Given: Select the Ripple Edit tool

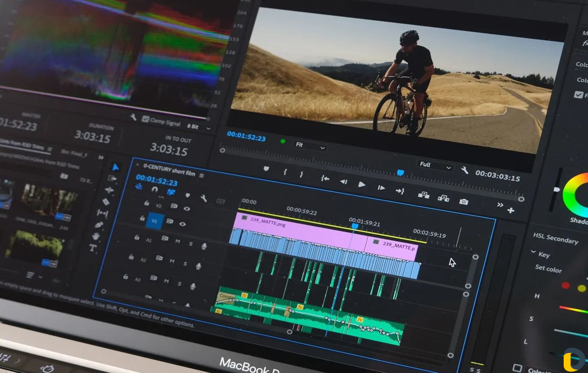Looking at the screenshot, I should (x=109, y=189).
